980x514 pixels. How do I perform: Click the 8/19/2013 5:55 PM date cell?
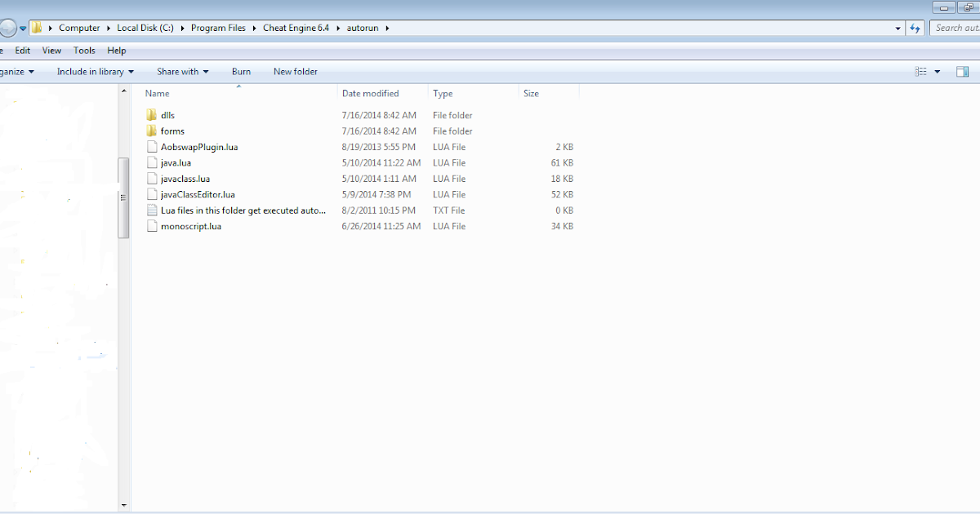point(379,147)
